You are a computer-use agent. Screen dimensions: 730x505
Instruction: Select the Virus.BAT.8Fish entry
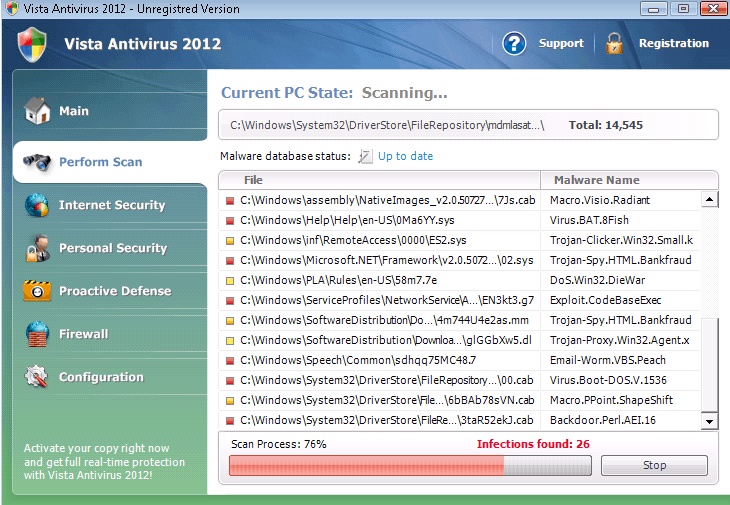[589, 221]
